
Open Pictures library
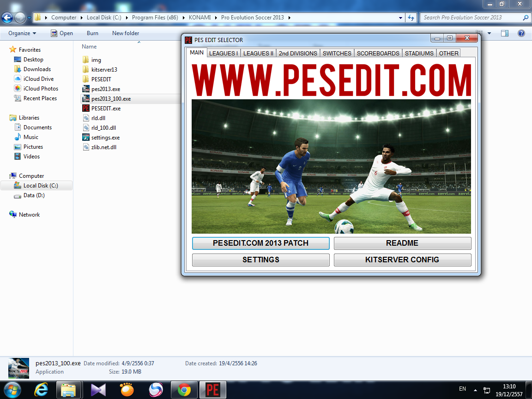[x=33, y=147]
